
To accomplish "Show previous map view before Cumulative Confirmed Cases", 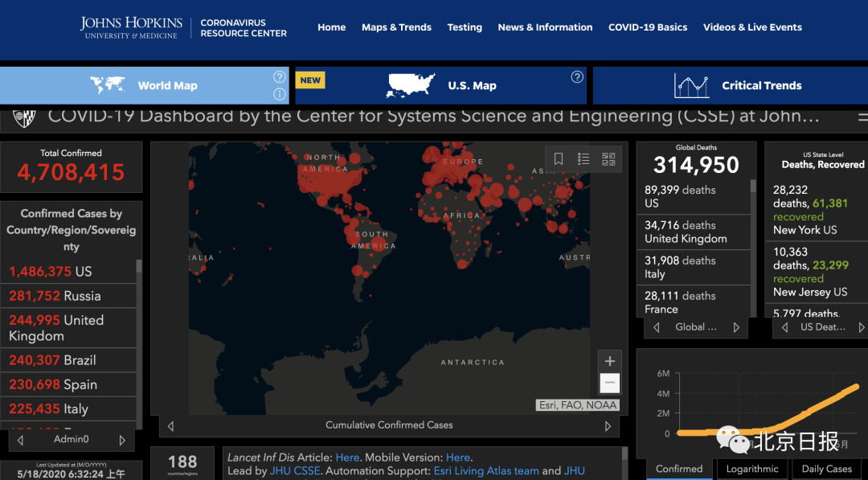I will pyautogui.click(x=170, y=426).
